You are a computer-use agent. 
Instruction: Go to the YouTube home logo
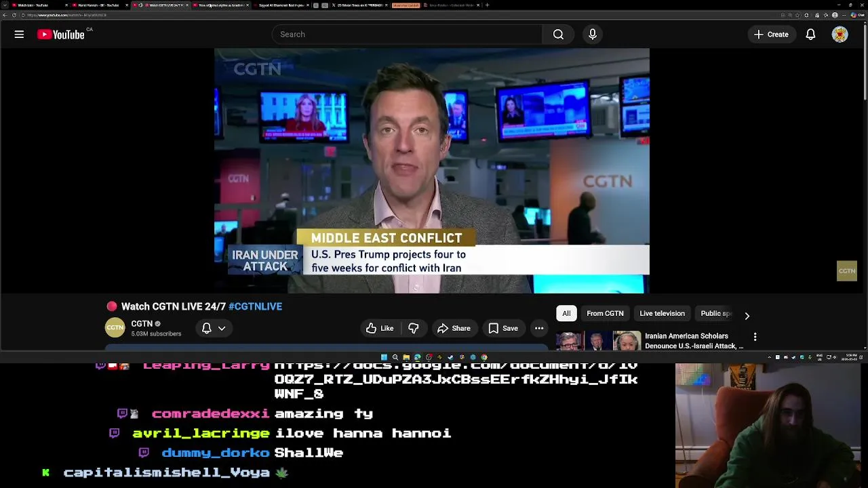tap(60, 35)
